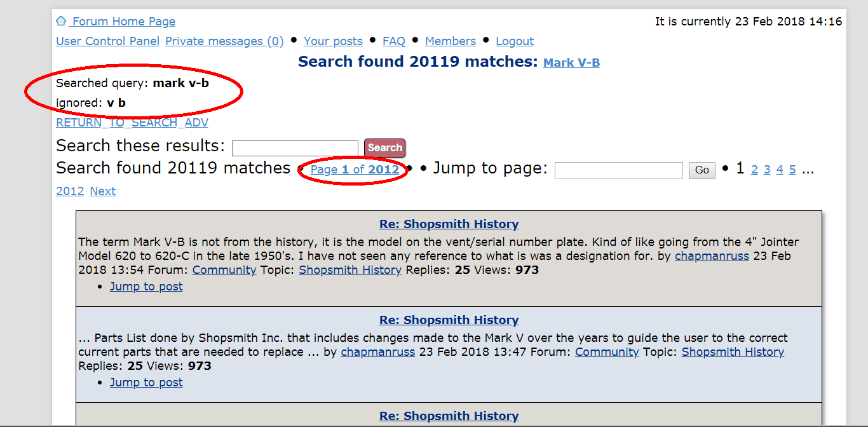Open the FAQ link
This screenshot has width=868, height=427.
pos(394,41)
